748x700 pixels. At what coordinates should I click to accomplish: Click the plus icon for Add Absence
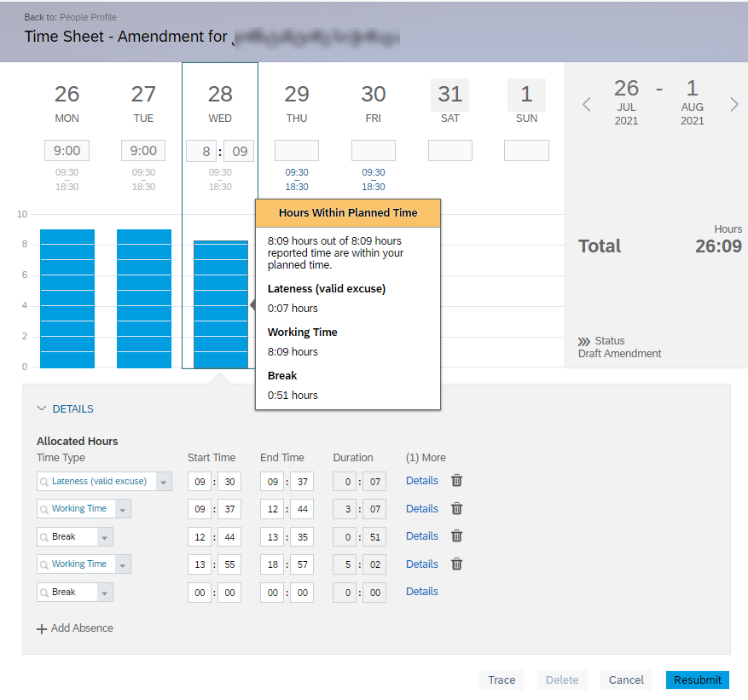pyautogui.click(x=42, y=629)
